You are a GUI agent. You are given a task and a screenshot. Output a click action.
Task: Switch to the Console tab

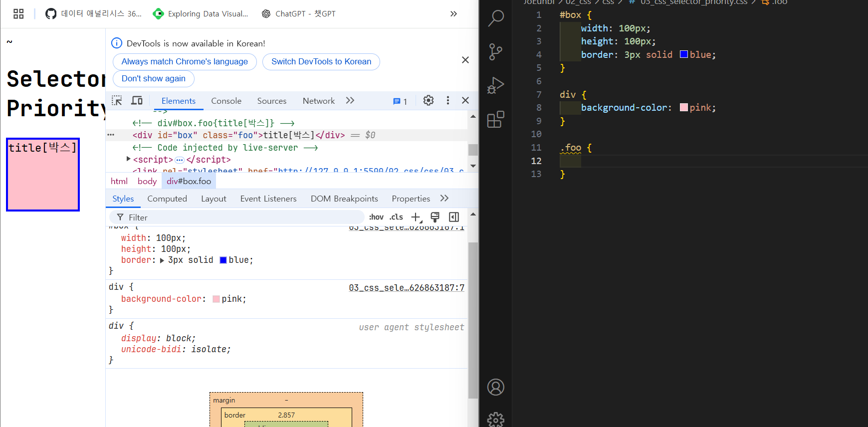pyautogui.click(x=226, y=101)
